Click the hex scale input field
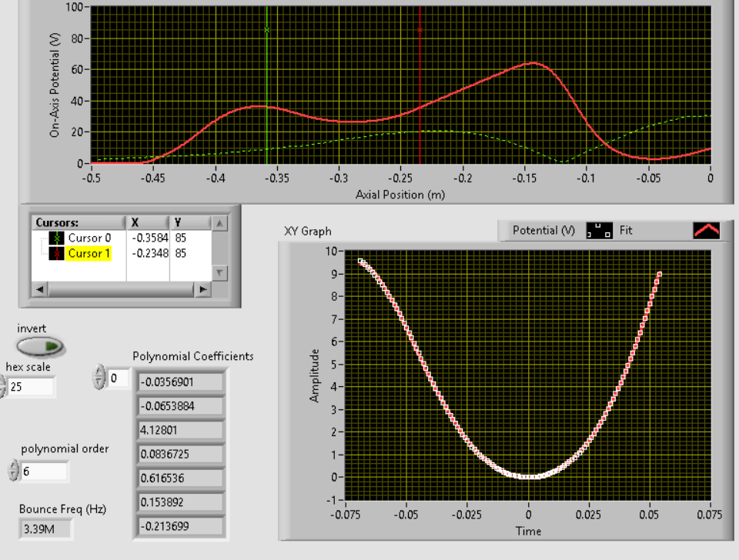The height and width of the screenshot is (560, 739). click(32, 387)
